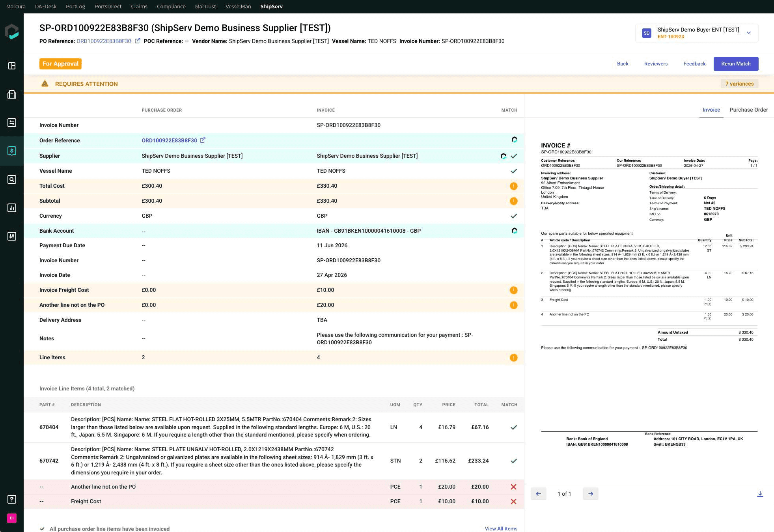Open MarTrust in the top navigation
Image resolution: width=774 pixels, height=532 pixels.
point(205,7)
